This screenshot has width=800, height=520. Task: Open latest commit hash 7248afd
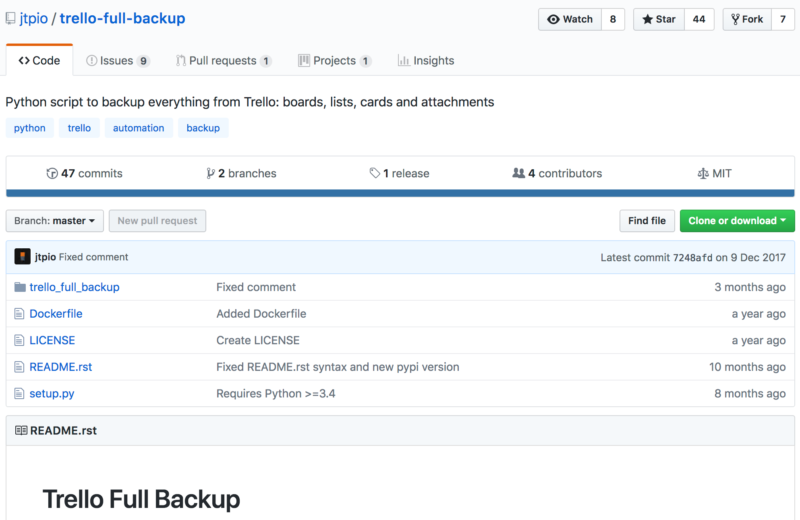click(692, 257)
